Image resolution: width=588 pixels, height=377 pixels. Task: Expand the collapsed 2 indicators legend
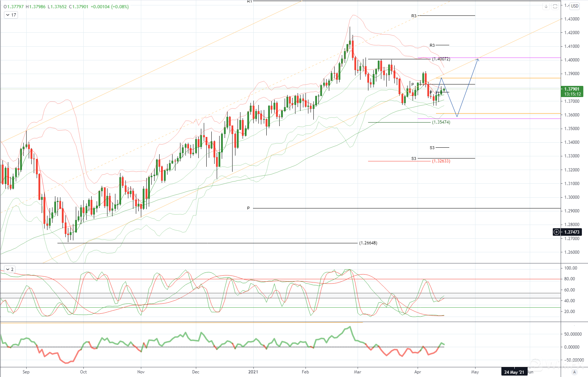click(9, 269)
